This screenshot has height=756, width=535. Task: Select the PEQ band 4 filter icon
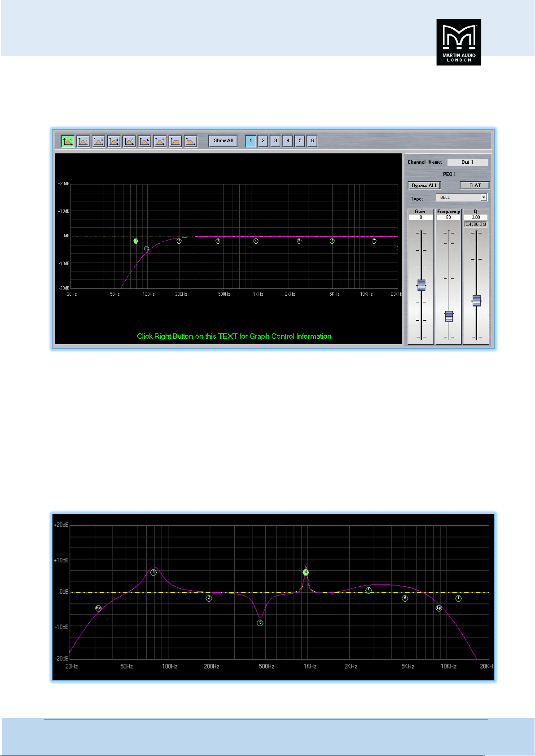click(x=114, y=141)
